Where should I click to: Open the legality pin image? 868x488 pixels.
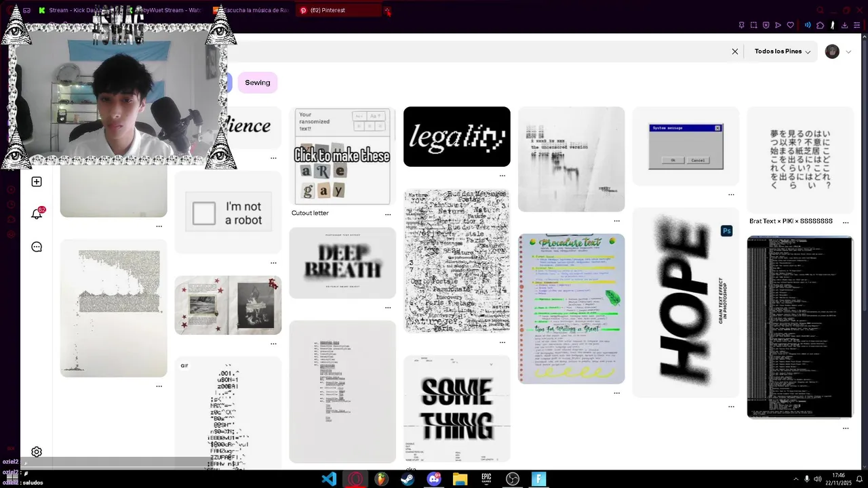(x=457, y=136)
